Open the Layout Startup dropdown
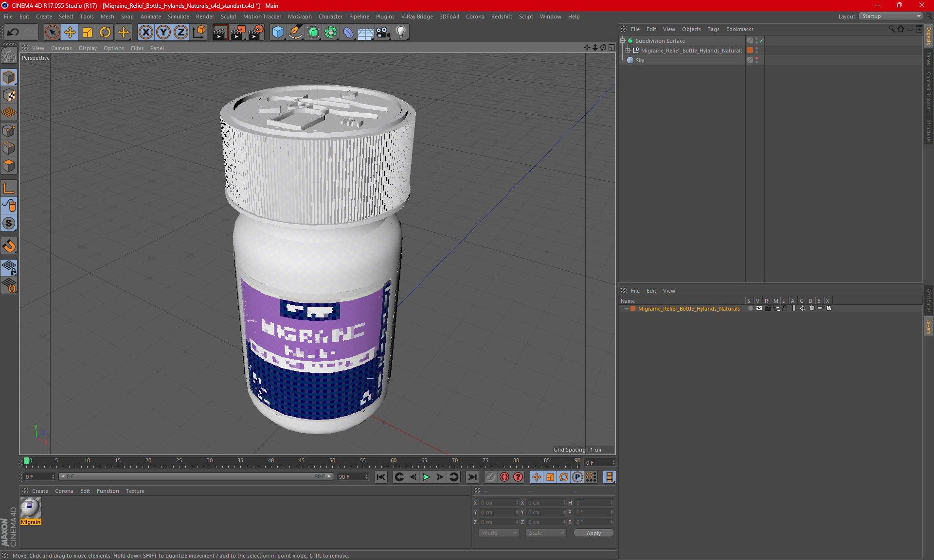 coord(891,16)
